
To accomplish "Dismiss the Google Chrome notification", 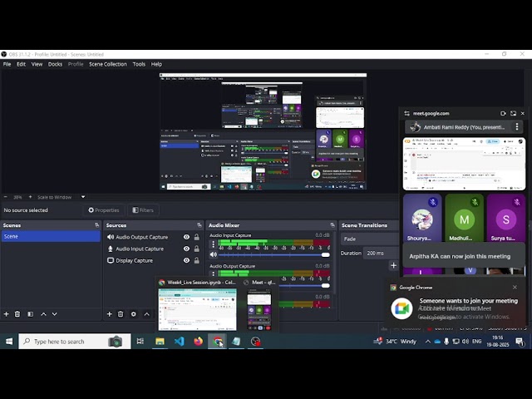I will 515,288.
